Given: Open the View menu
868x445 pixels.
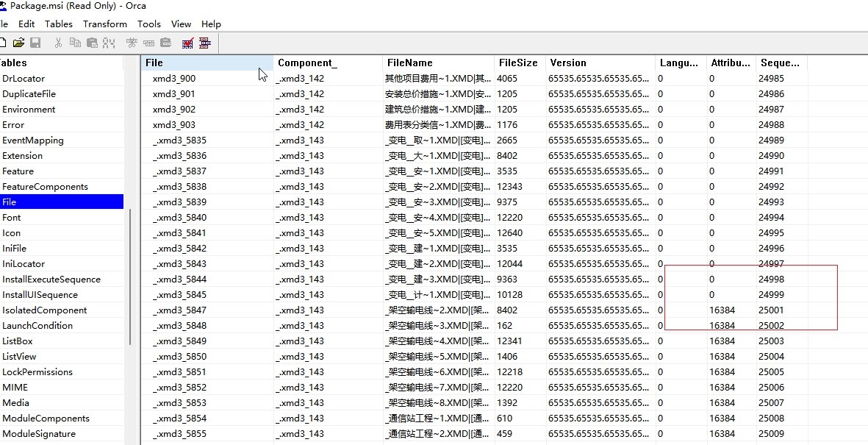Looking at the screenshot, I should 181,24.
